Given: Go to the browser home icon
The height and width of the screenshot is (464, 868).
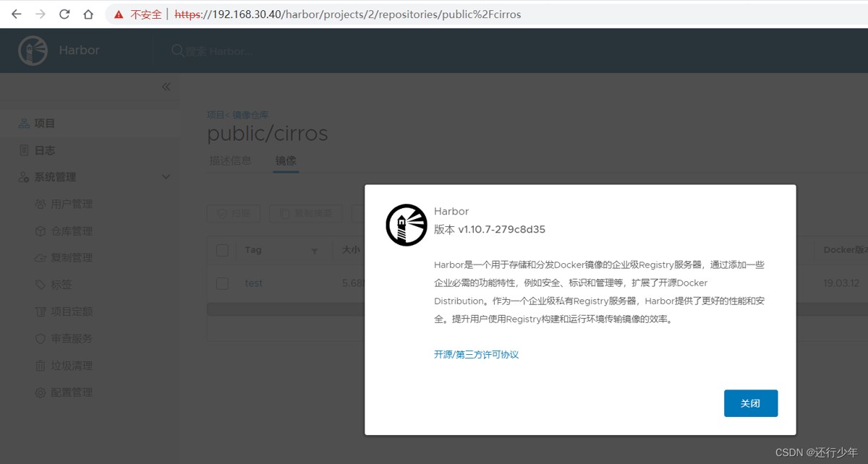Looking at the screenshot, I should (88, 14).
